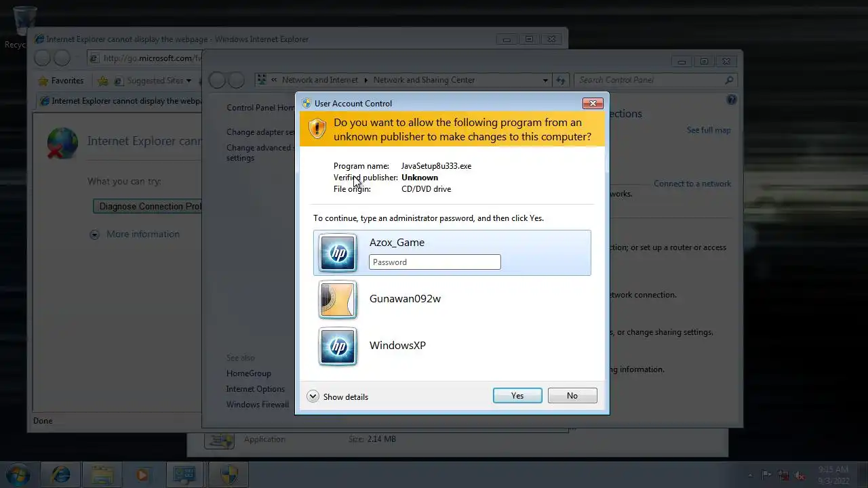
Task: Open the Control Panel address bar dropdown
Action: point(545,80)
